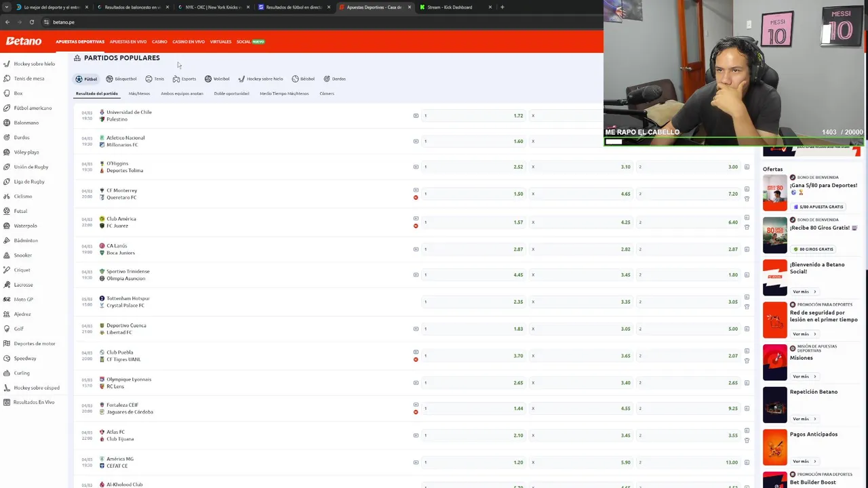
Task: Select the Unión de Rugby sidebar icon
Action: (7, 167)
